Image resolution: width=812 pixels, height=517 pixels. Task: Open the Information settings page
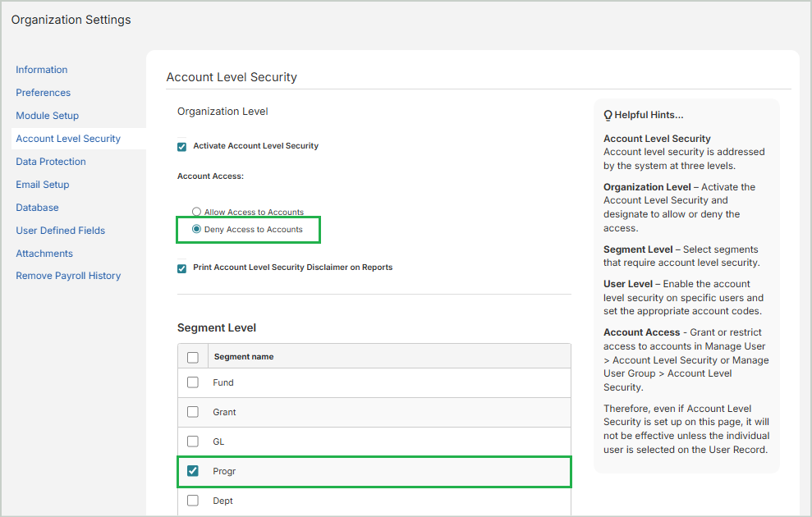coord(42,70)
